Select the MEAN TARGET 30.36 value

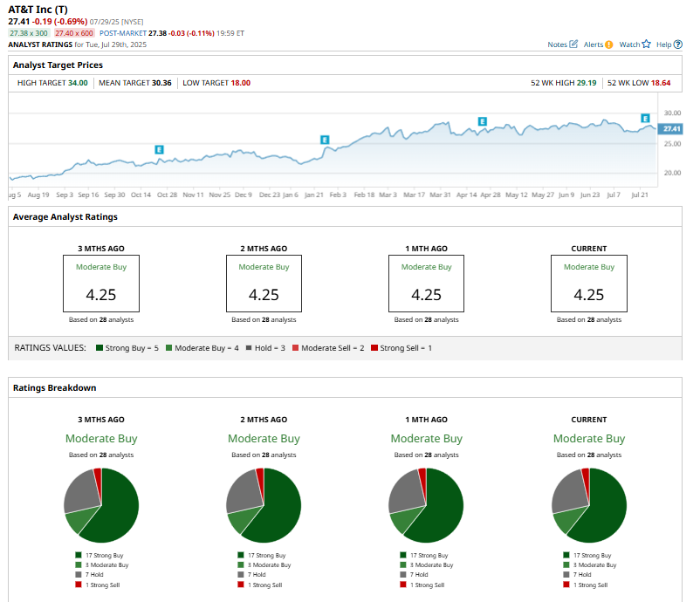[x=161, y=83]
